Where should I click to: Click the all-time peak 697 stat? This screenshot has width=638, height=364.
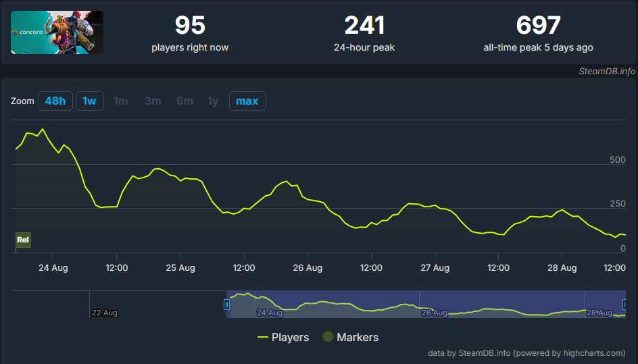(538, 26)
